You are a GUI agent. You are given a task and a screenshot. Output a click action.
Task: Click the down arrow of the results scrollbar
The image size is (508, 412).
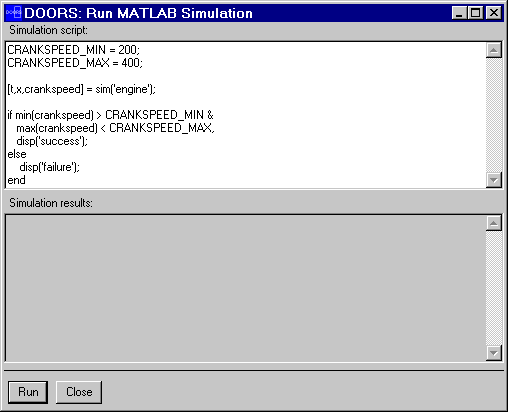[494, 353]
